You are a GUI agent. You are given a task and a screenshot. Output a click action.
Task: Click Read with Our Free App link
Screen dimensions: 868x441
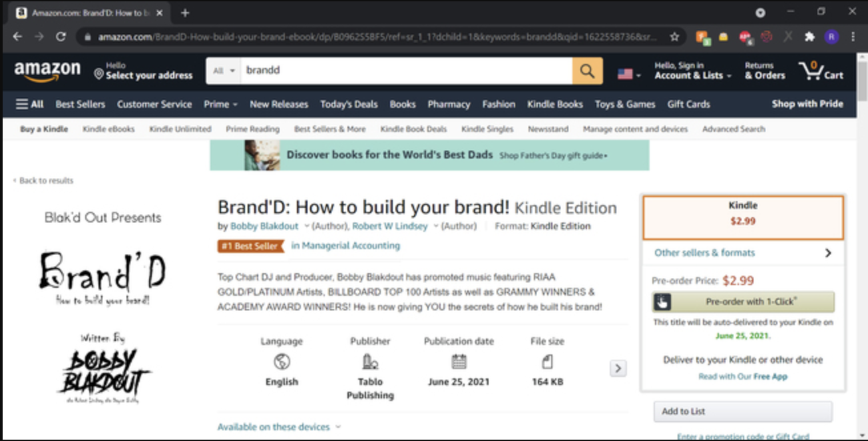tap(743, 376)
